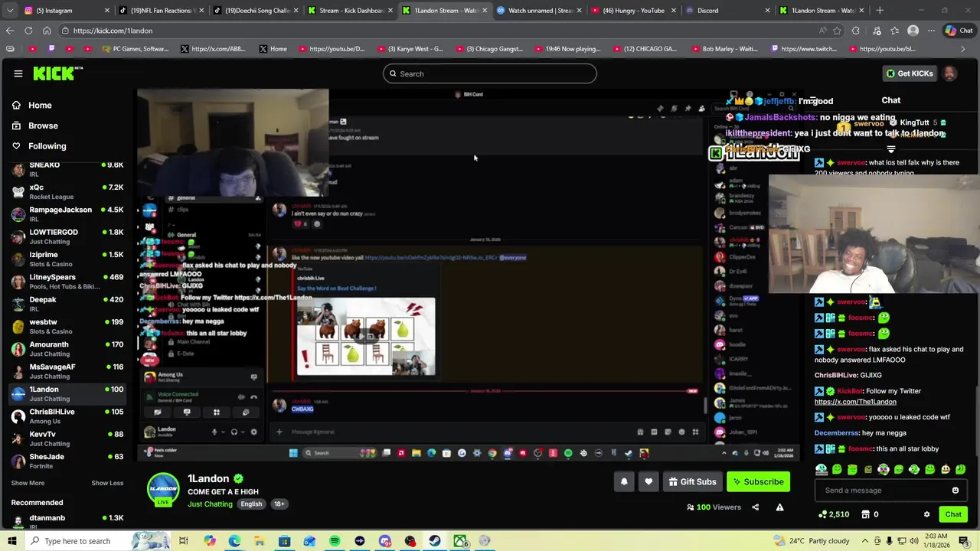Expand bookmarks bar overflow chevron
This screenshot has width=980, height=551.
tap(963, 49)
